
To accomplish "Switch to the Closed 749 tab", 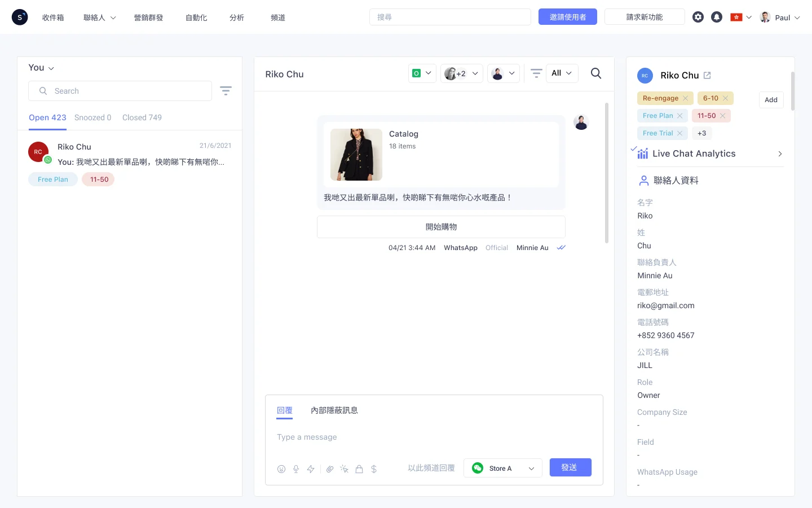I will pyautogui.click(x=142, y=117).
